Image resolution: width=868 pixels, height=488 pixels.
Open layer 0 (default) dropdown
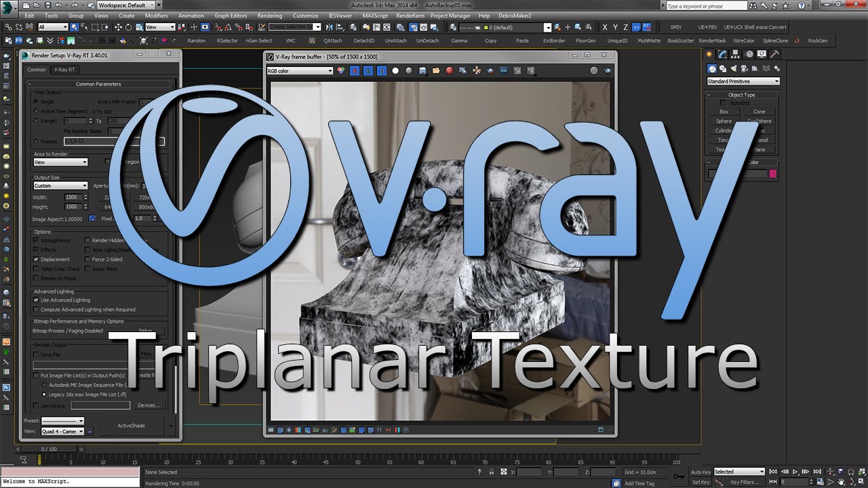[x=505, y=28]
